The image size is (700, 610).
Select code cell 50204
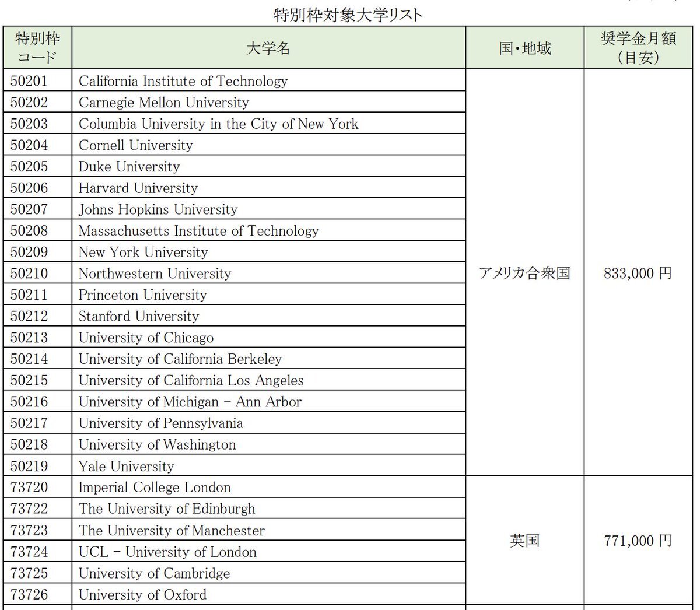37,145
